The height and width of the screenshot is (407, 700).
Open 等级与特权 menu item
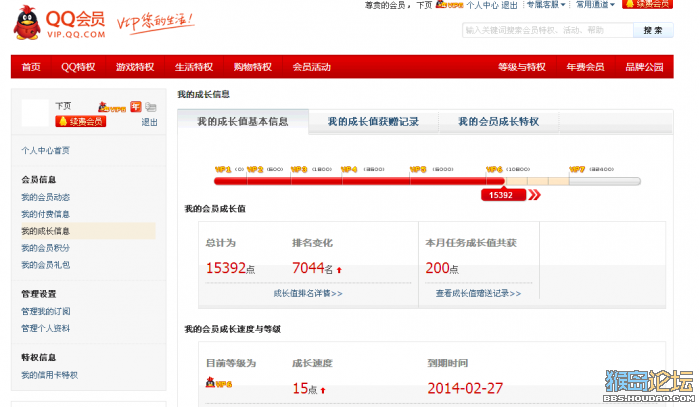522,67
